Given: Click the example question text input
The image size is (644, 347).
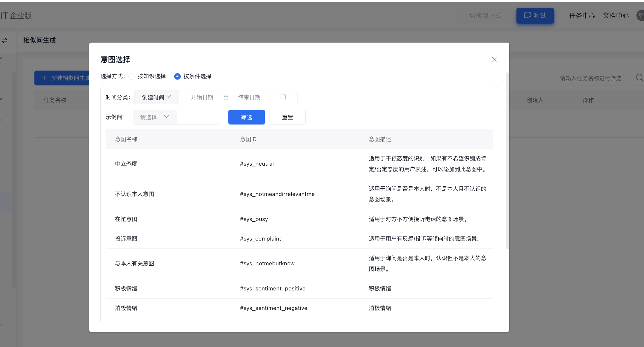Looking at the screenshot, I should 198,117.
